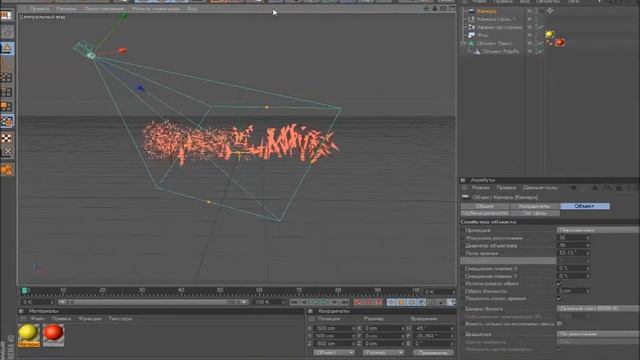Image resolution: width=640 pixels, height=360 pixels.
Task: Click the lock icon in Attributes panel
Action: tap(619, 188)
